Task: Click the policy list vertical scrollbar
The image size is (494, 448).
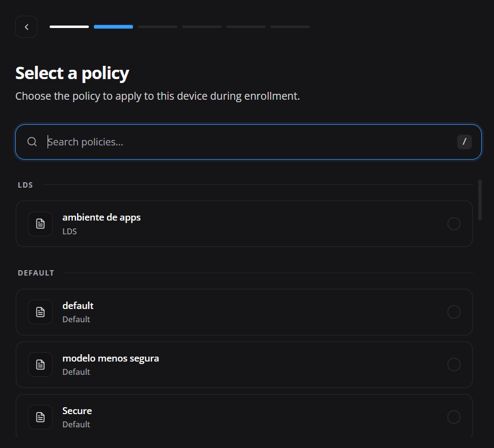Action: pyautogui.click(x=480, y=200)
